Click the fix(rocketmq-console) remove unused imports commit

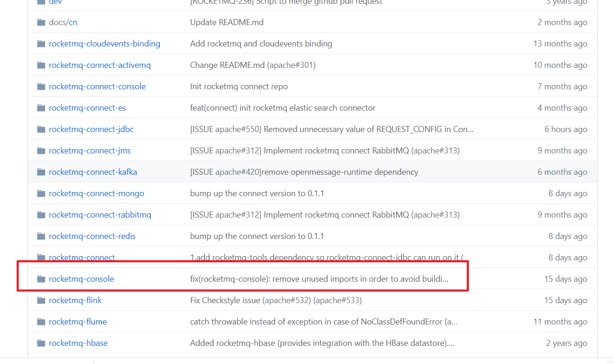point(318,278)
